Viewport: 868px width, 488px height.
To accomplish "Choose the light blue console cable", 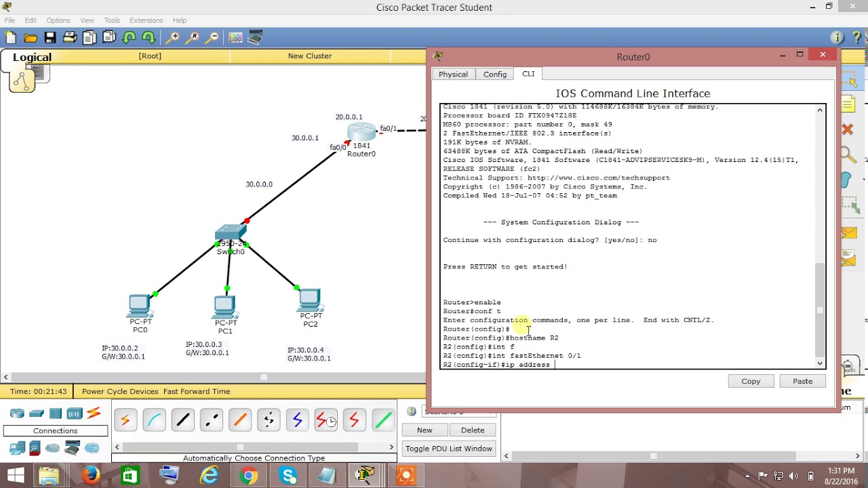I will [x=154, y=421].
